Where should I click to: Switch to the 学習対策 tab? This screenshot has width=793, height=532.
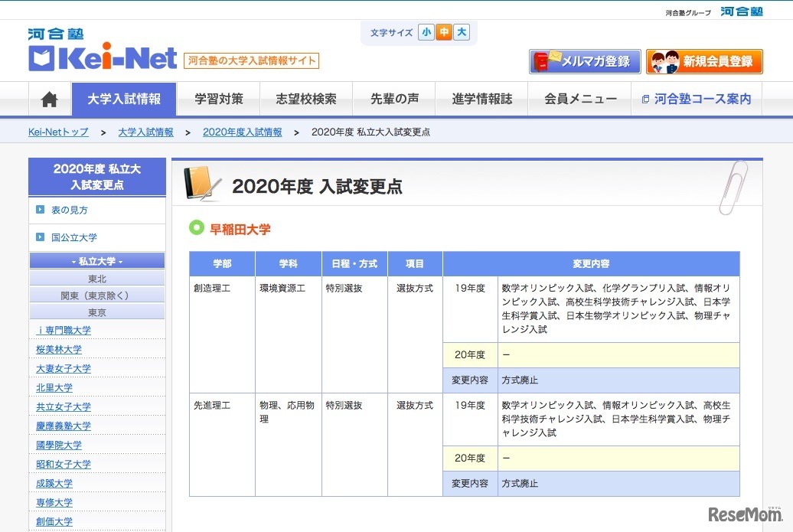(x=219, y=99)
